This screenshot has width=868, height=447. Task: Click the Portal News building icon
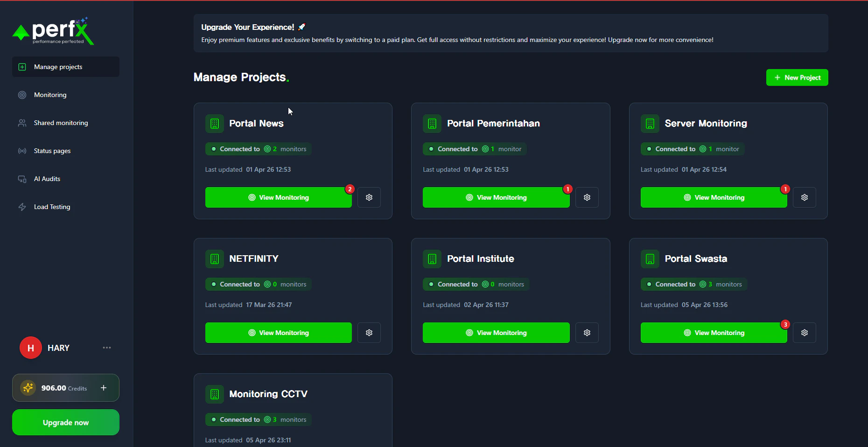[215, 124]
